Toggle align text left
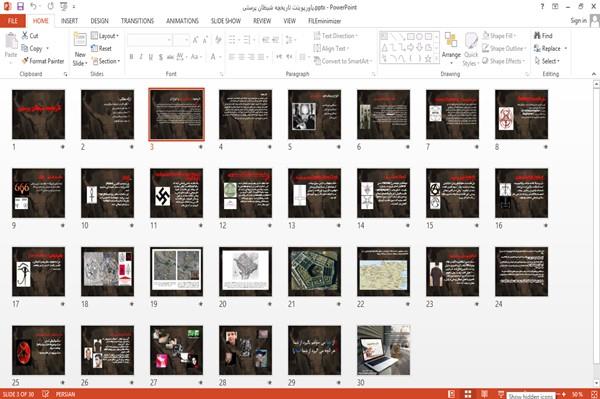Image resolution: width=600 pixels, height=399 pixels. pyautogui.click(x=232, y=57)
